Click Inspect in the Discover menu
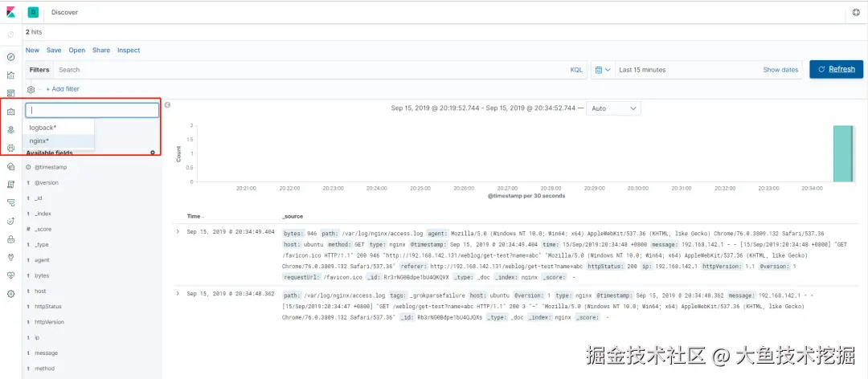This screenshot has width=868, height=379. pos(129,51)
